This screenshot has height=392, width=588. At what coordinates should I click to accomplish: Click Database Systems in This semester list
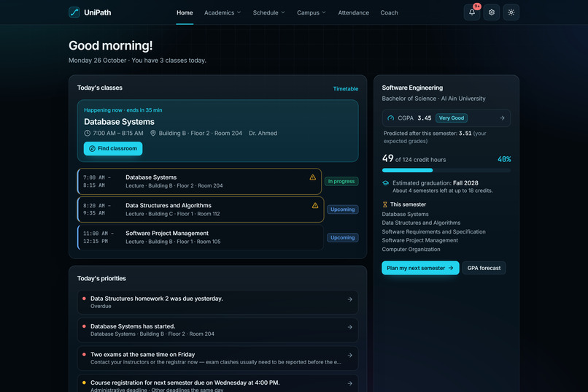(x=405, y=214)
